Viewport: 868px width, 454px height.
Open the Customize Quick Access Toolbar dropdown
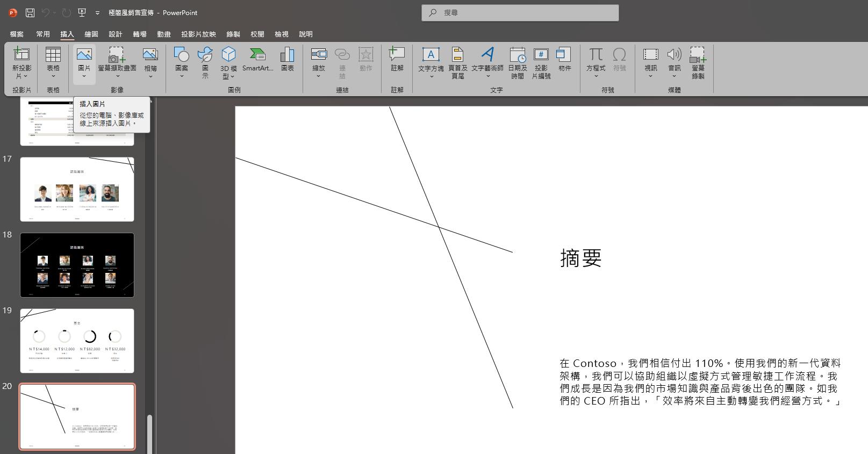97,13
